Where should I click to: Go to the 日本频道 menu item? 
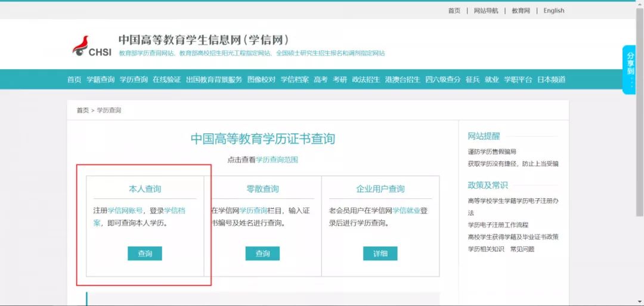click(551, 80)
